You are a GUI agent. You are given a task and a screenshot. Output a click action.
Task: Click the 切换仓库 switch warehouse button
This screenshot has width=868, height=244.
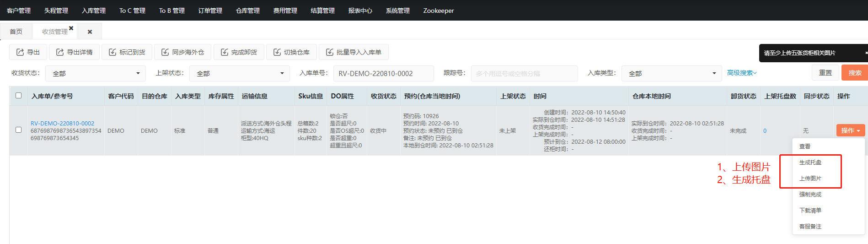click(x=291, y=52)
